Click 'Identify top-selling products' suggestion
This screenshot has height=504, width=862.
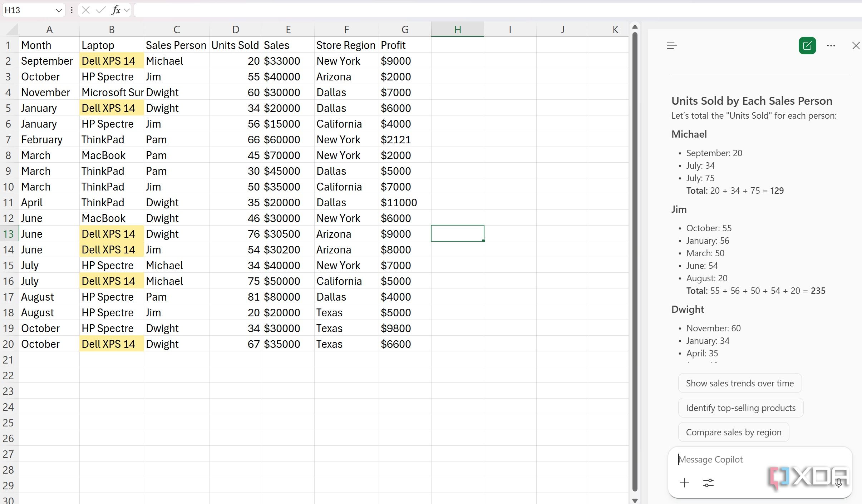pos(741,408)
